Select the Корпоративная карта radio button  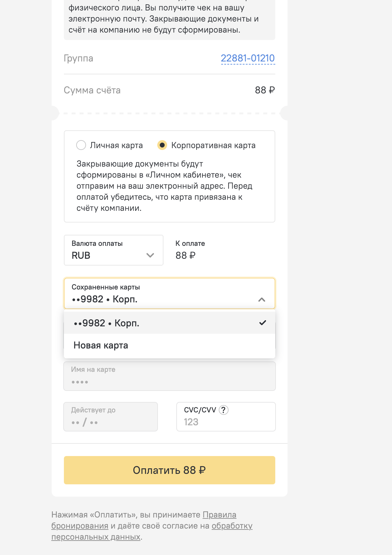(162, 145)
